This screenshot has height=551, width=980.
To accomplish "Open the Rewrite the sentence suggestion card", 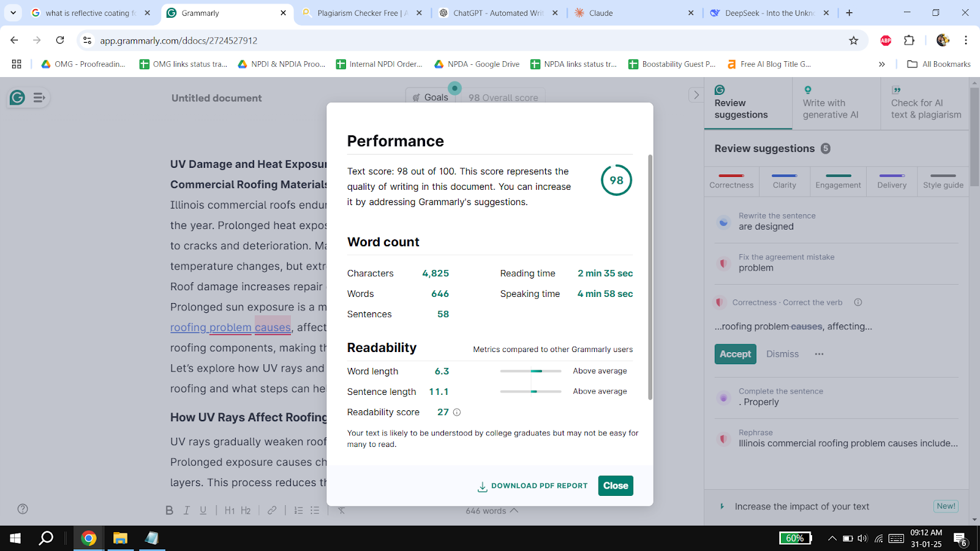I will point(837,222).
